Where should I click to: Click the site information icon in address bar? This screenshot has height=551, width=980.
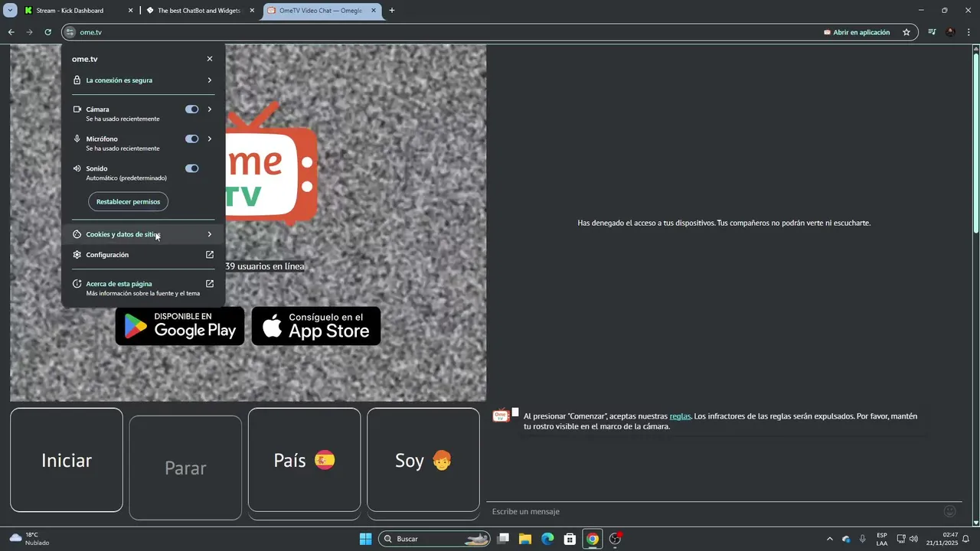coord(70,32)
